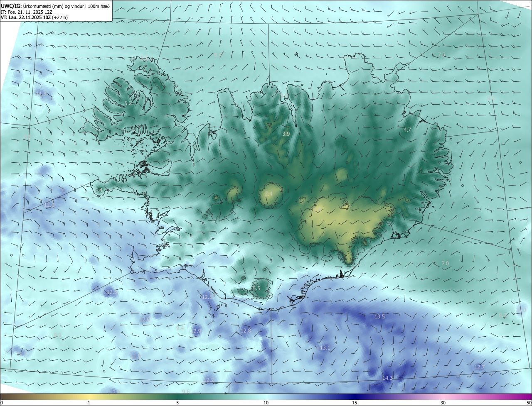This screenshot has width=532, height=406.
Task: Click the 5.2 value over the Westfjords
Action: [128, 103]
